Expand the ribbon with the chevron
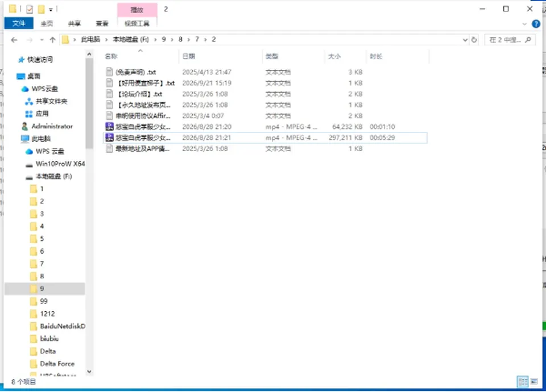The height and width of the screenshot is (392, 546). [x=524, y=24]
